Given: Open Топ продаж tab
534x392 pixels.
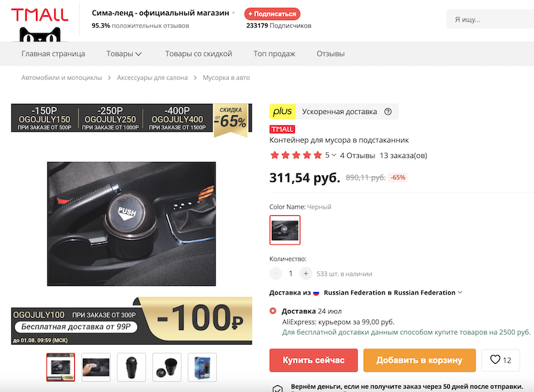Looking at the screenshot, I should 274,54.
